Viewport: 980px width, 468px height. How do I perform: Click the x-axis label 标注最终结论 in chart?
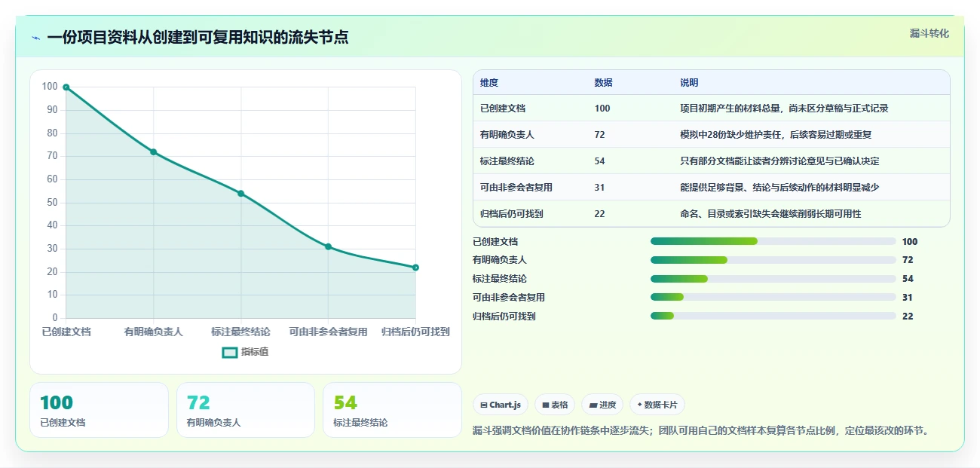coord(241,332)
